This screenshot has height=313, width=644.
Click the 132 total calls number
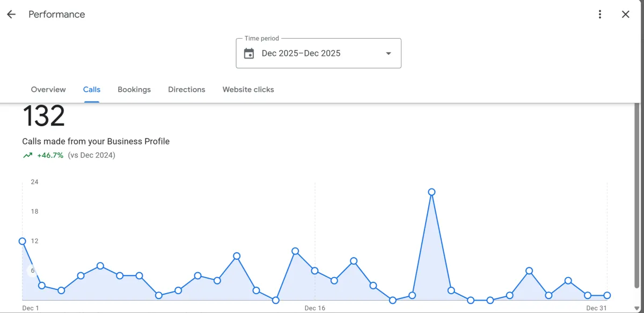click(x=43, y=116)
